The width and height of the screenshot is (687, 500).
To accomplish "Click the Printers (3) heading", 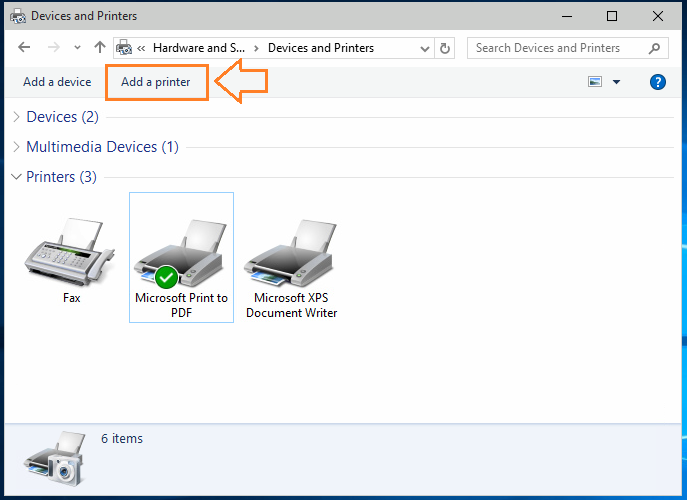I will coord(61,177).
